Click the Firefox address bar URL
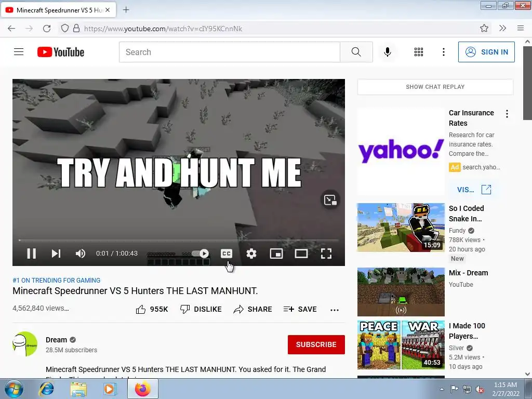The image size is (532, 399). pyautogui.click(x=163, y=29)
